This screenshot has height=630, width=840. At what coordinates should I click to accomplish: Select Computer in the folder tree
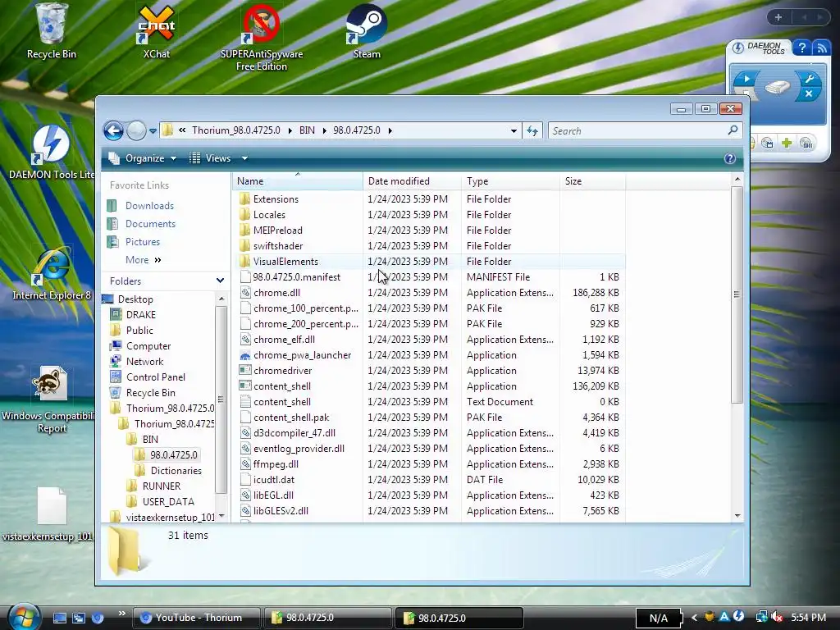tap(148, 346)
